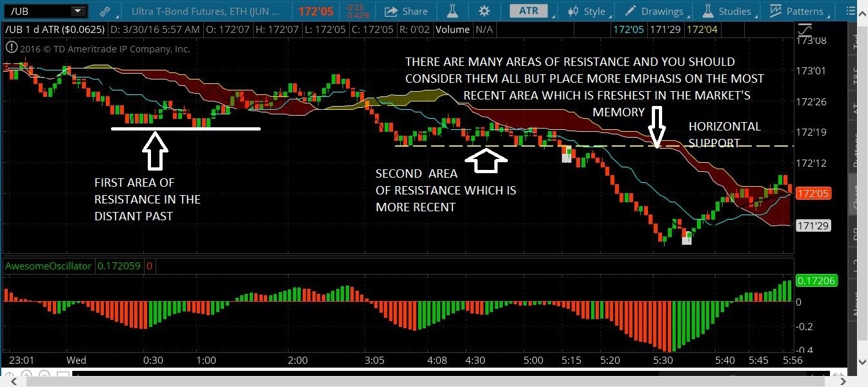Click the price axis scale icon above 173'08
868x387 pixels.
(x=805, y=29)
